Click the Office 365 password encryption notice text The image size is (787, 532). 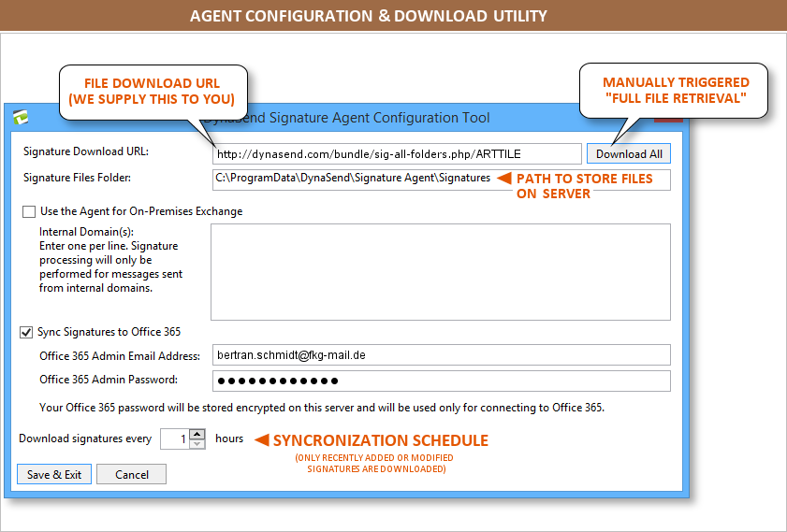coord(322,408)
